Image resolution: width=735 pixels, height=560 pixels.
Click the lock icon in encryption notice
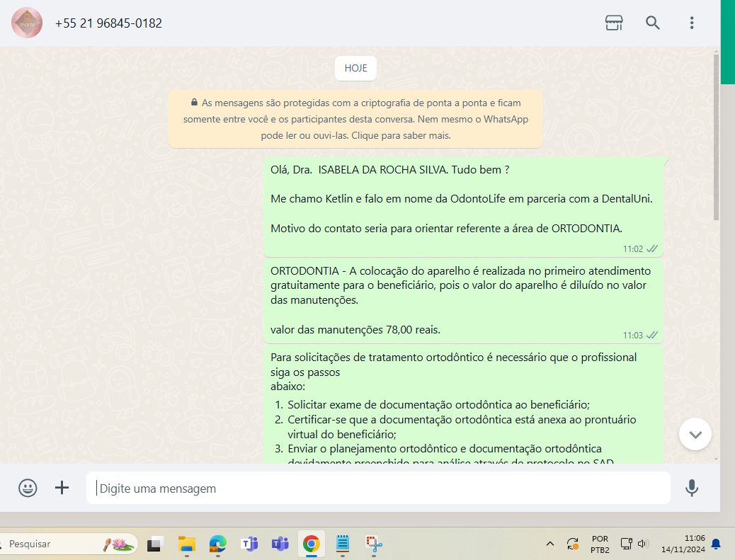click(194, 102)
